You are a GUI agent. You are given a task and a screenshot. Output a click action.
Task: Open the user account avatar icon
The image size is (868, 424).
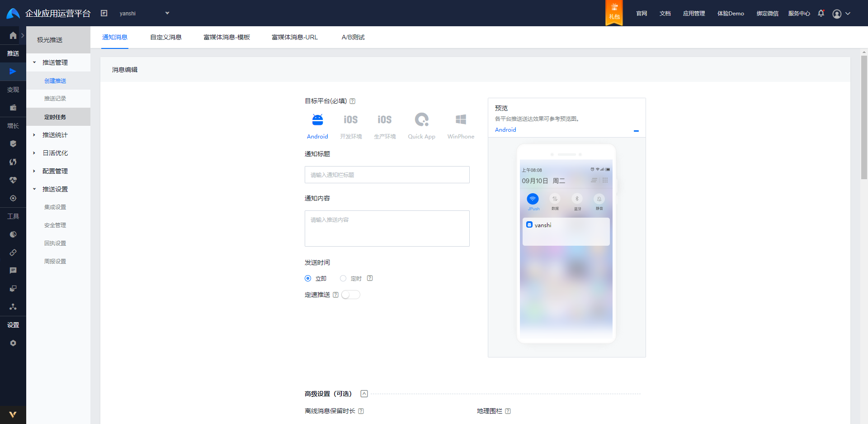(836, 14)
